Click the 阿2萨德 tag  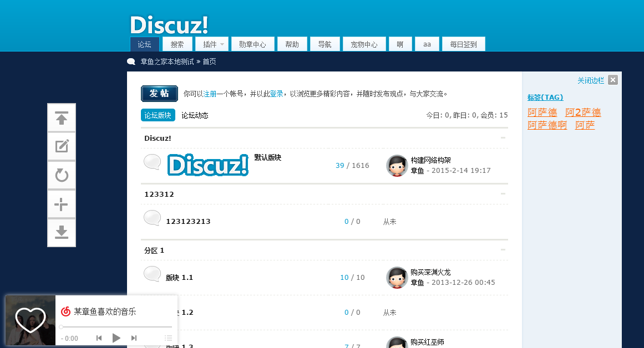(583, 112)
